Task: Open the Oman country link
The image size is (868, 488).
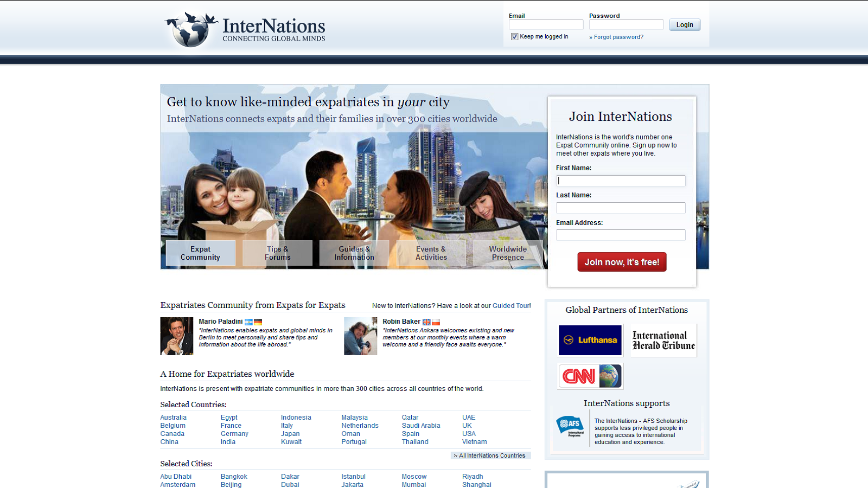Action: (x=350, y=434)
